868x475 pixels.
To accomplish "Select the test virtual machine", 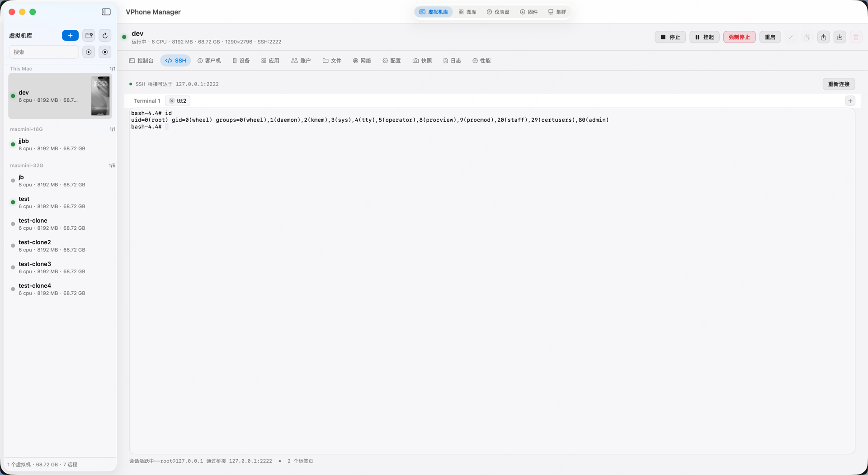I will pos(60,202).
